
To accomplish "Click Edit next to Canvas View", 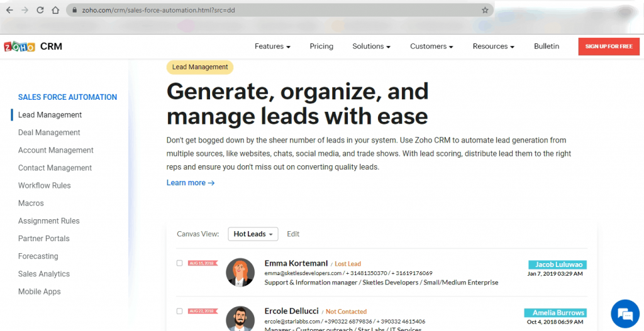I will (x=293, y=234).
